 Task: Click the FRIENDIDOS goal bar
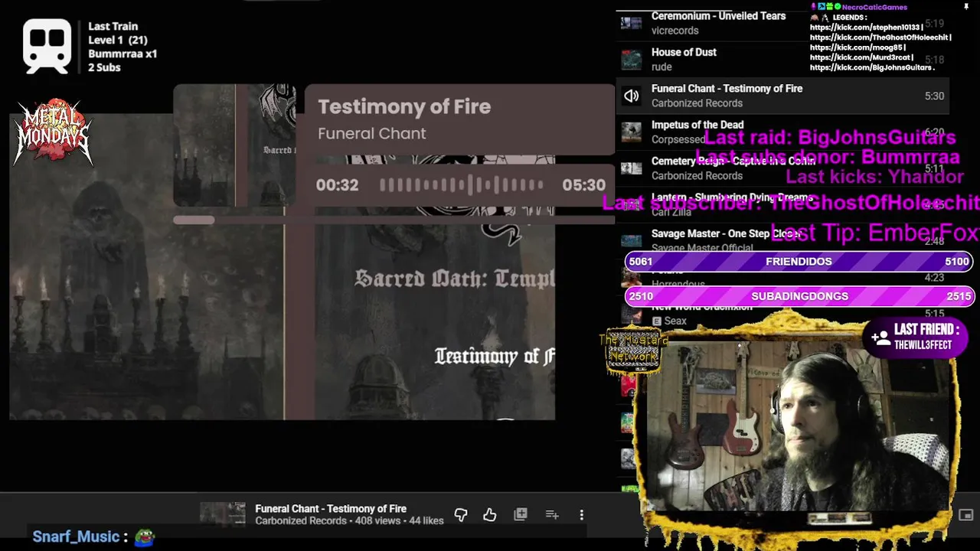(799, 262)
